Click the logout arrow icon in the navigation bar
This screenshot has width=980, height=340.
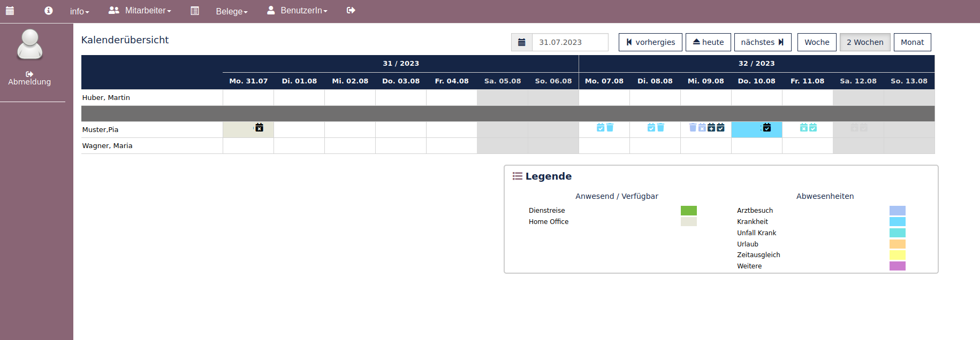coord(351,10)
